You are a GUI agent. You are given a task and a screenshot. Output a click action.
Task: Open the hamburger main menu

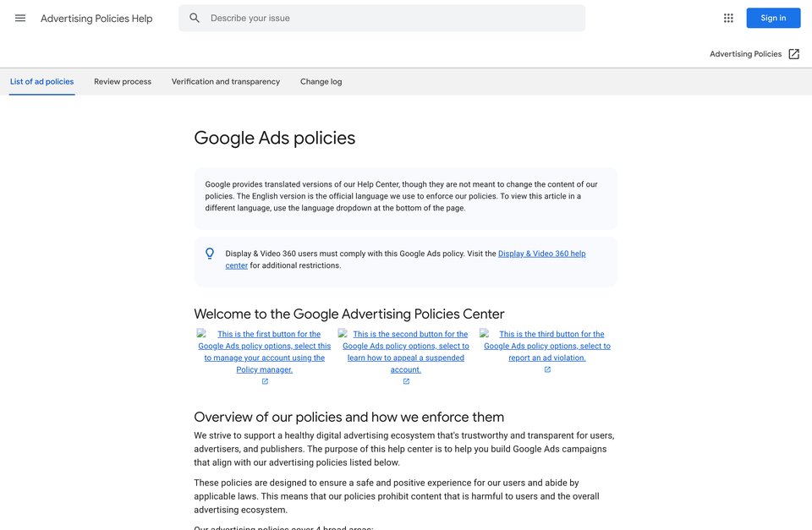20,18
